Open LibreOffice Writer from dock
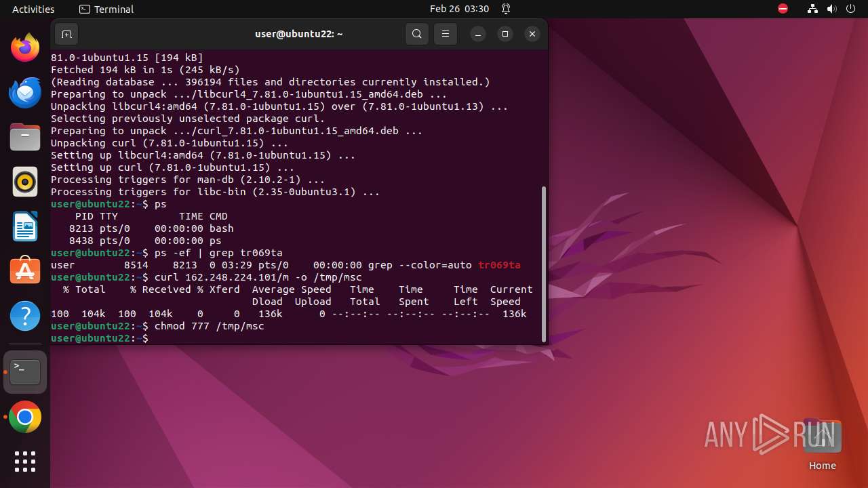Screen dimensions: 868x488 pyautogui.click(x=25, y=227)
